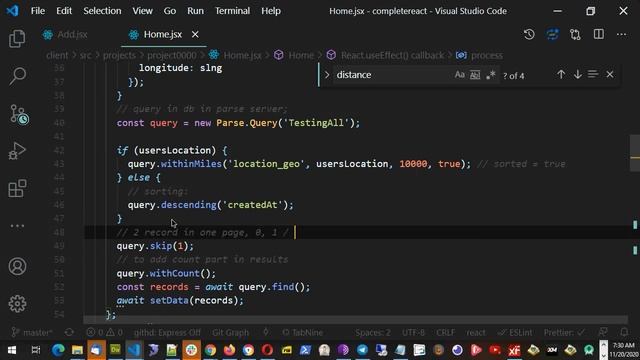Open editor More Actions ellipsis
This screenshot has width=640, height=360.
point(621,34)
